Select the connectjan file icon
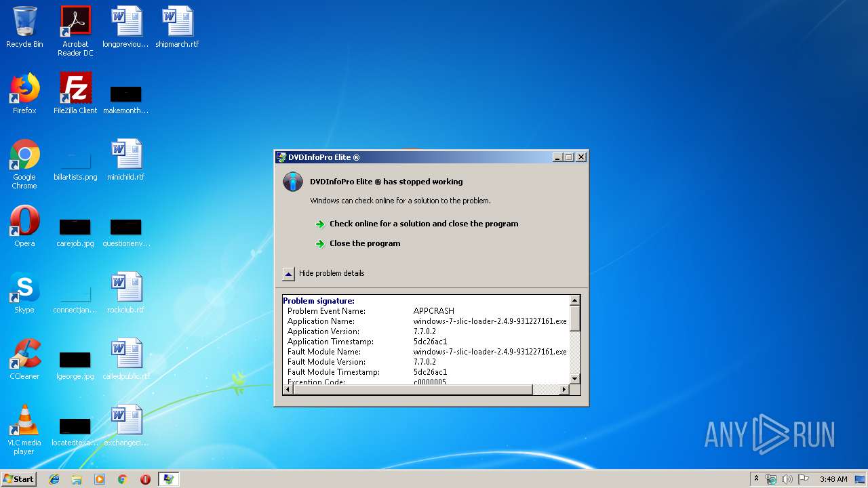 [75, 300]
